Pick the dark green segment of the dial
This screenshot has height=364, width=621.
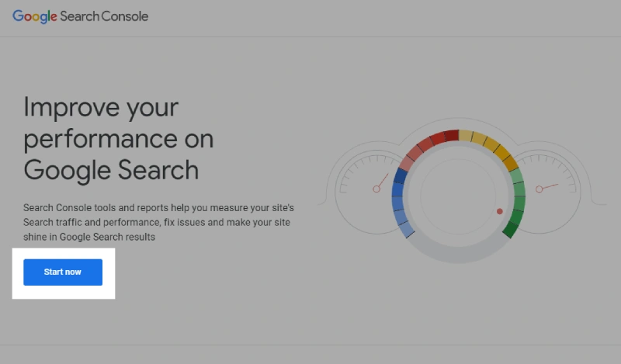point(511,229)
